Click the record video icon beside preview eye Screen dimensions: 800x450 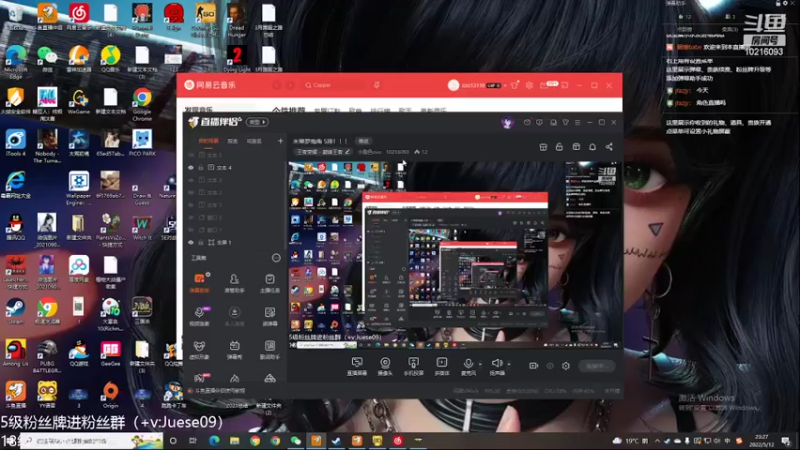(534, 366)
